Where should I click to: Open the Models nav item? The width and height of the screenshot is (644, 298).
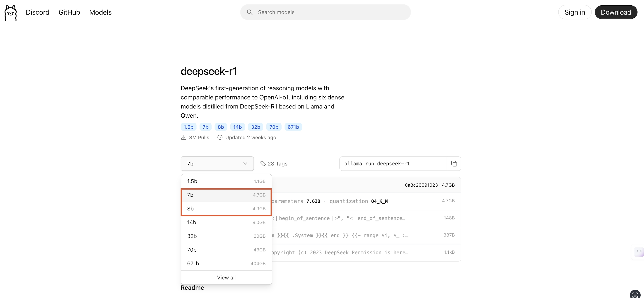(100, 12)
